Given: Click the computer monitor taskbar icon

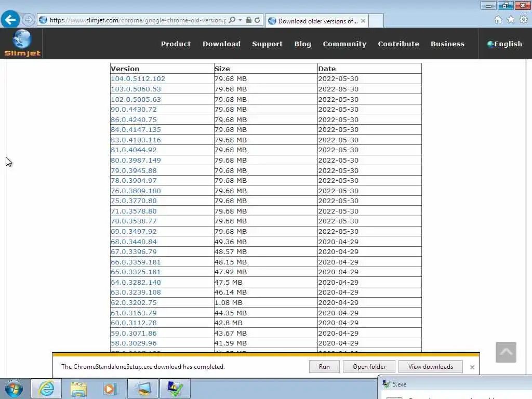Looking at the screenshot, I should pyautogui.click(x=142, y=389).
